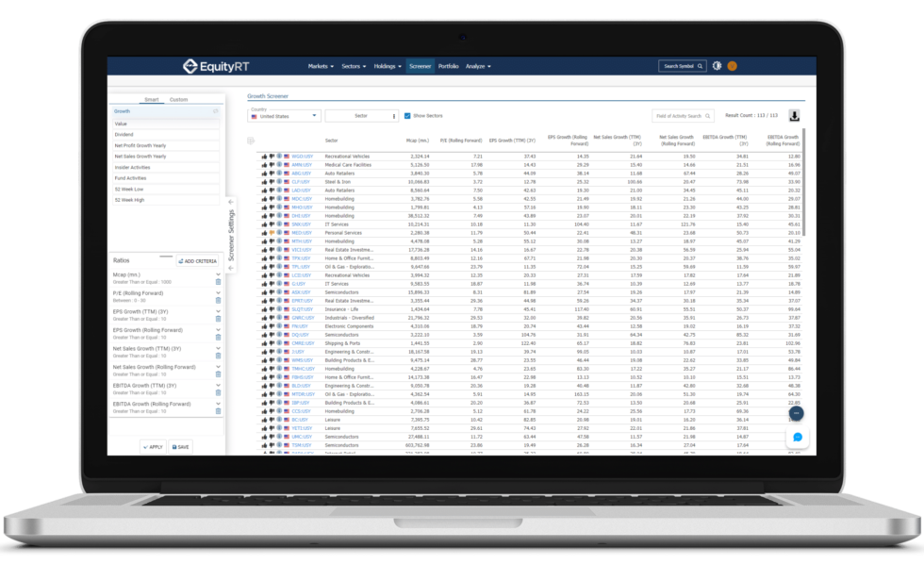Click the ADD CRITERIA button
This screenshot has width=924, height=581.
[195, 261]
